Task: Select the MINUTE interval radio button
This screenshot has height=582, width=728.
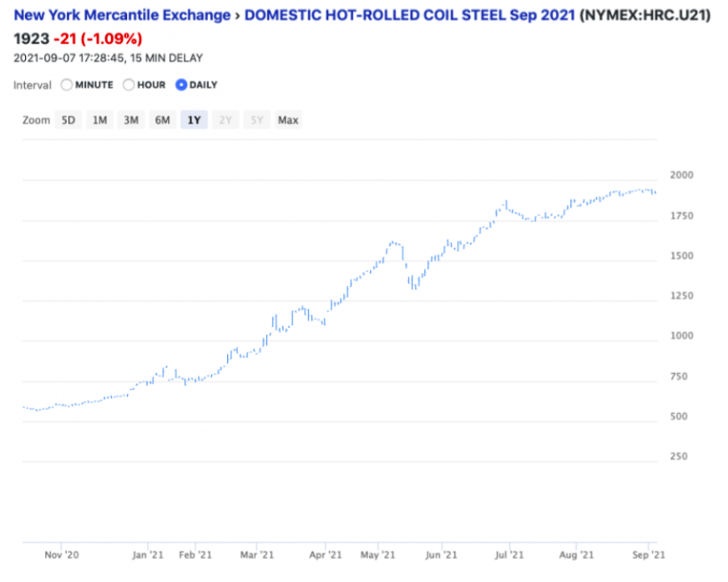Action: pyautogui.click(x=68, y=85)
